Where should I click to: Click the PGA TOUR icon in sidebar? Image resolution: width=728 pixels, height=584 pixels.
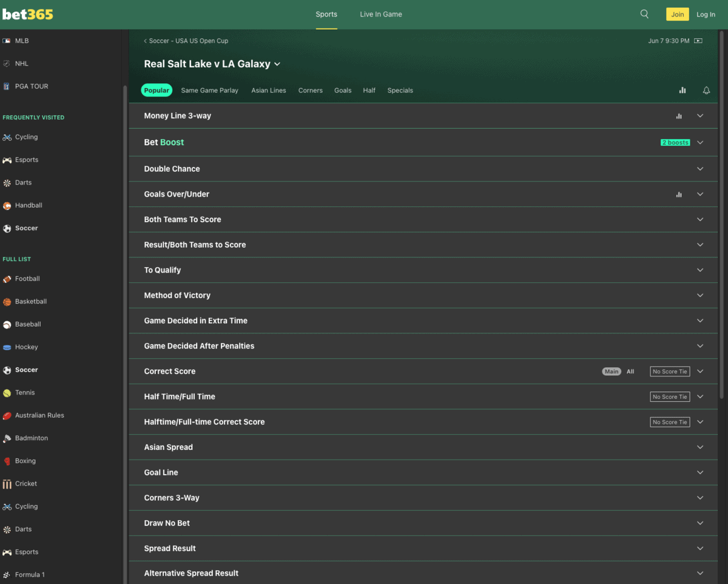click(x=7, y=86)
